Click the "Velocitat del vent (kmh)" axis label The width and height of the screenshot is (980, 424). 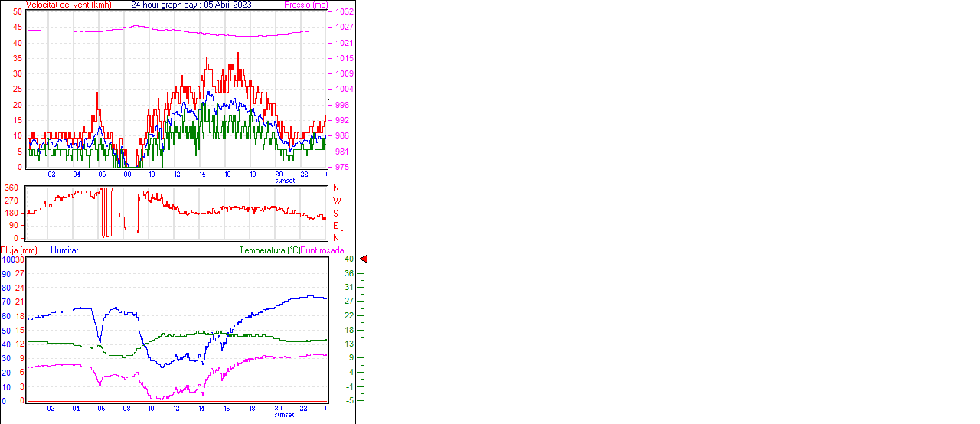tap(68, 5)
